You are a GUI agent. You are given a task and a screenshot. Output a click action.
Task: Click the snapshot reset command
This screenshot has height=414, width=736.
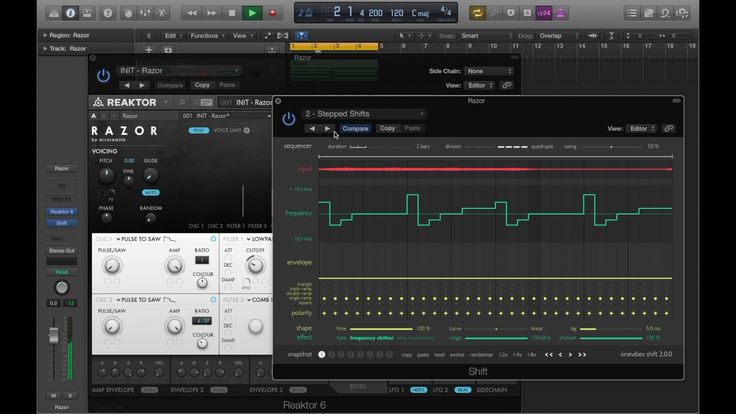[x=439, y=355]
